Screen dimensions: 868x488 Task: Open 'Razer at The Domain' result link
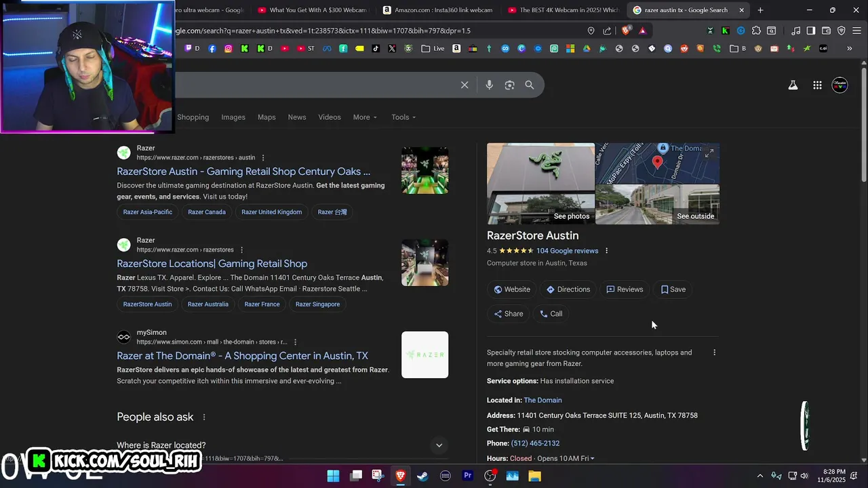click(x=242, y=356)
